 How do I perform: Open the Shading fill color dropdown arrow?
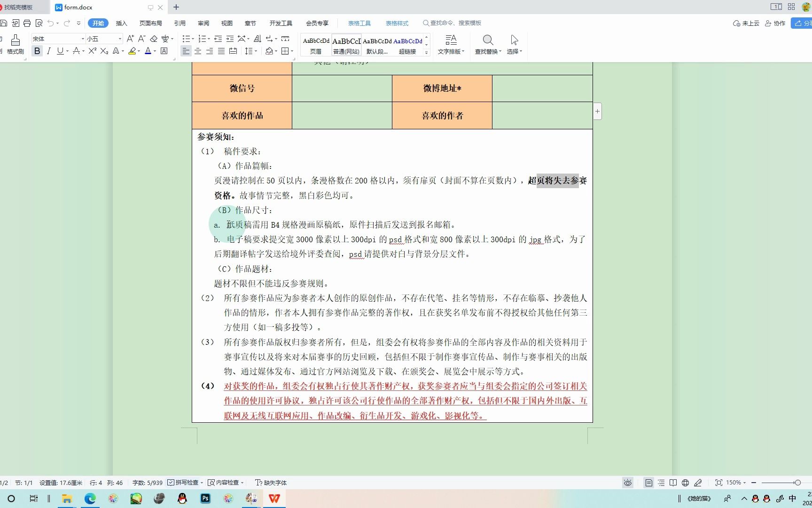tap(276, 51)
